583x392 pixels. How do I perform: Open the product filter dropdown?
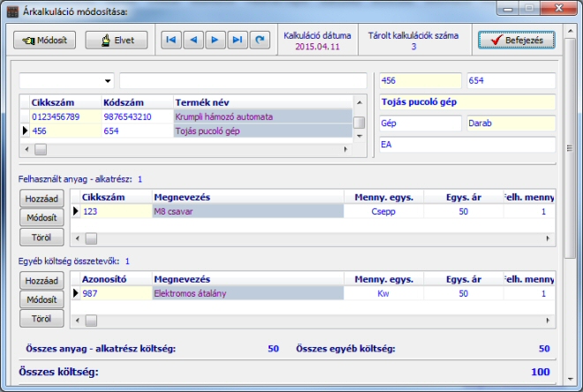108,81
